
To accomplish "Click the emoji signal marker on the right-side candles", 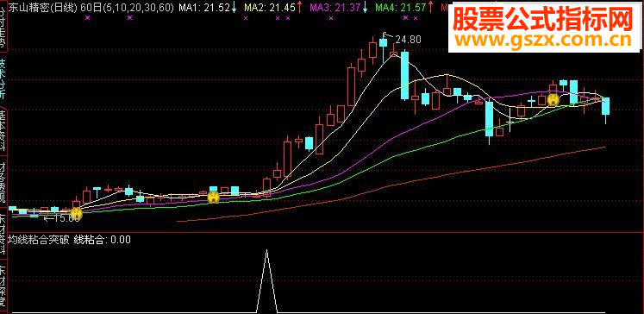I will (x=553, y=99).
